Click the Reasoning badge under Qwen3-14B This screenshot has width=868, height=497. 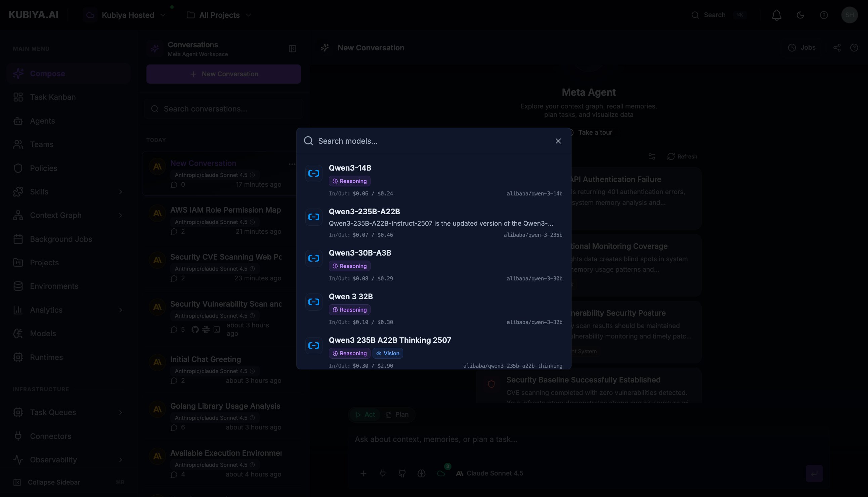tap(349, 181)
